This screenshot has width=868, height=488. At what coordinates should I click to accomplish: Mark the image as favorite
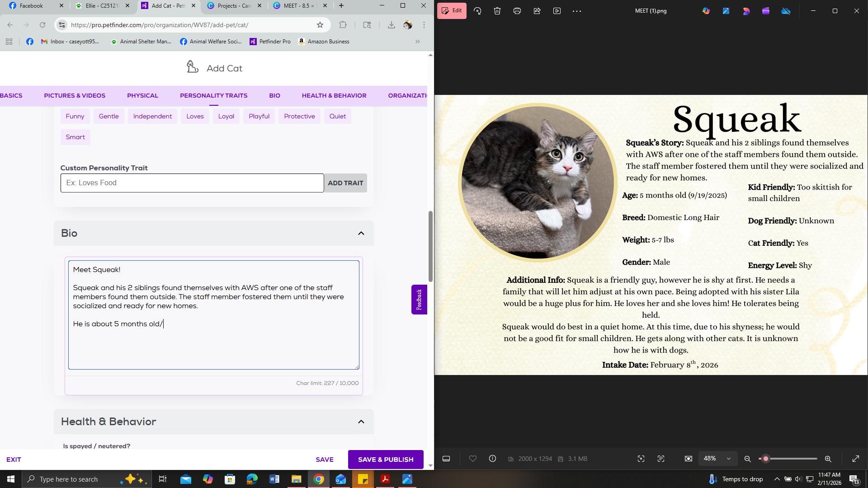473,459
